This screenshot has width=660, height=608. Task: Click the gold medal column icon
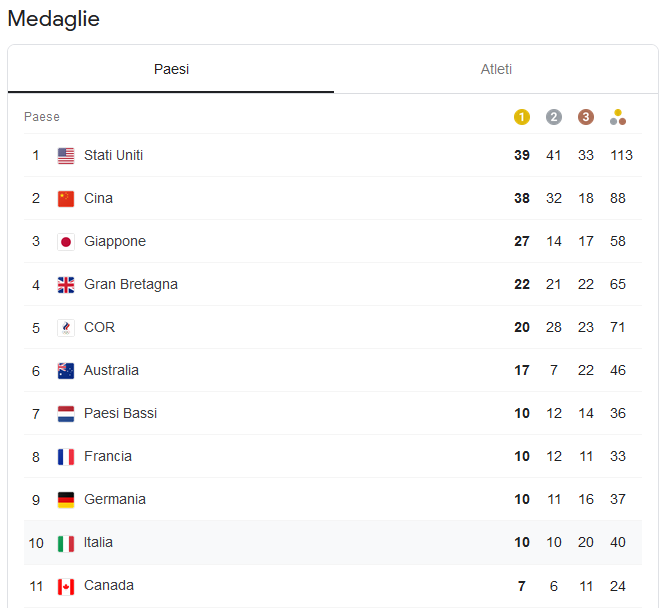coord(522,117)
